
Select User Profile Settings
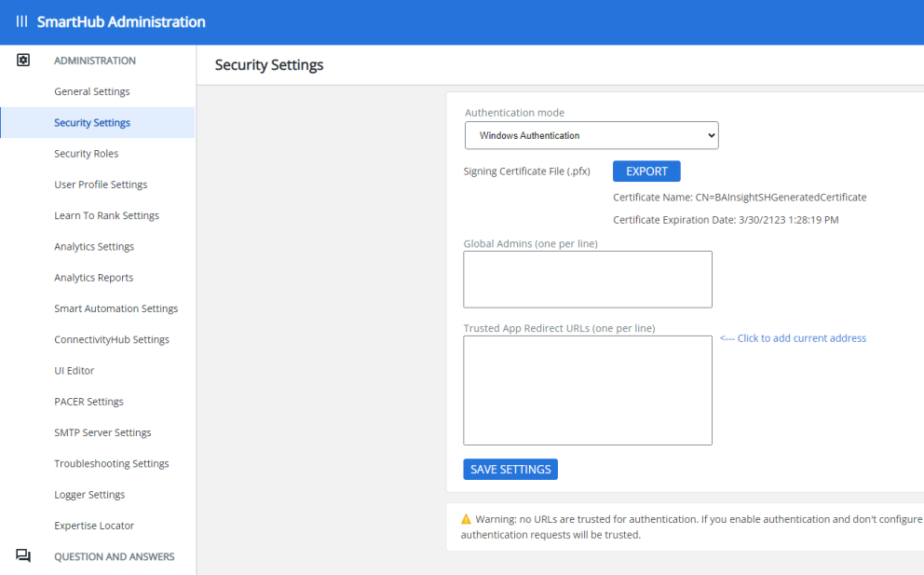click(x=101, y=185)
